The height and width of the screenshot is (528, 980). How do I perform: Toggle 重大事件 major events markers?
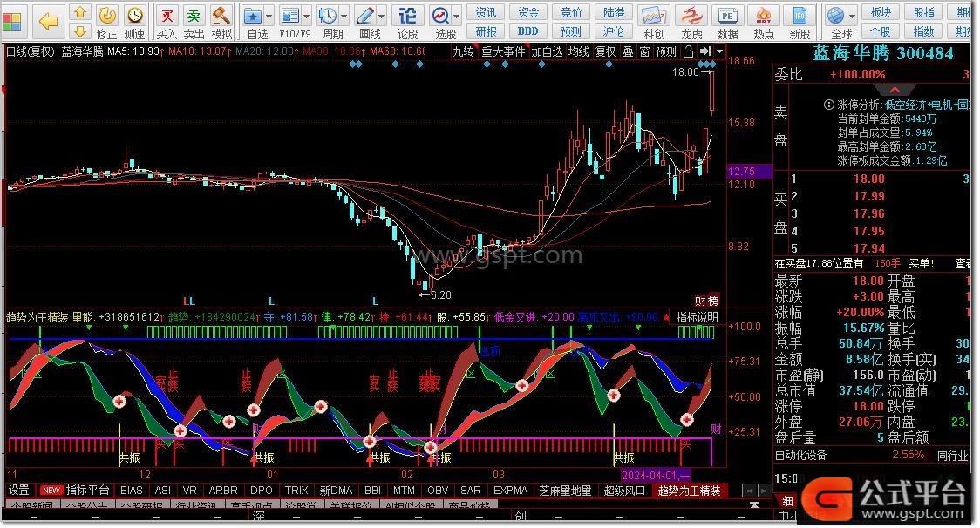tap(503, 52)
